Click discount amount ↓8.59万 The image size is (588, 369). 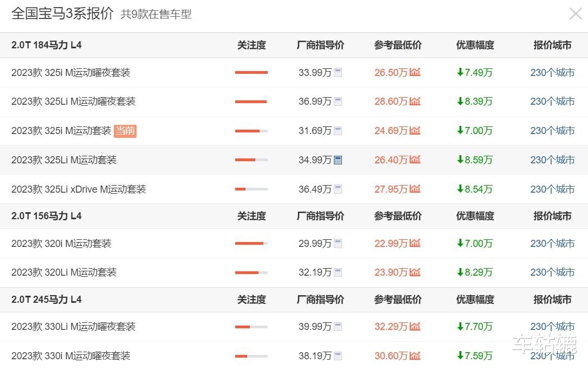coord(475,160)
